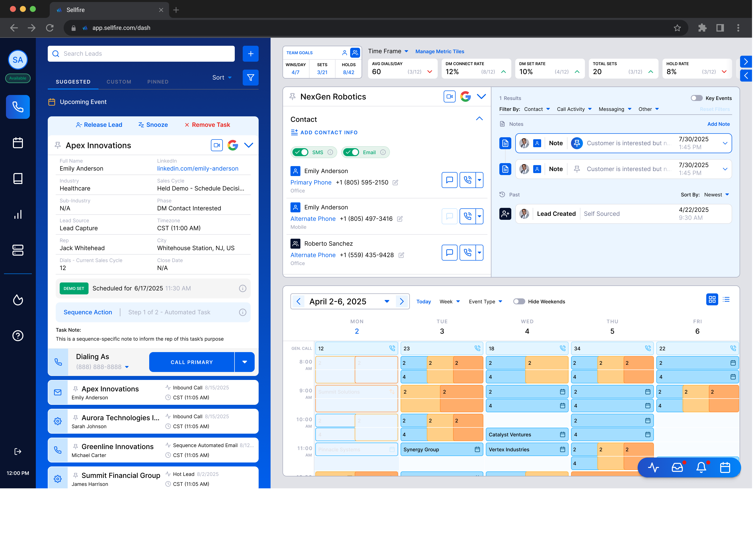Click the Manage Metric Tiles link
The image size is (756, 551).
point(439,51)
